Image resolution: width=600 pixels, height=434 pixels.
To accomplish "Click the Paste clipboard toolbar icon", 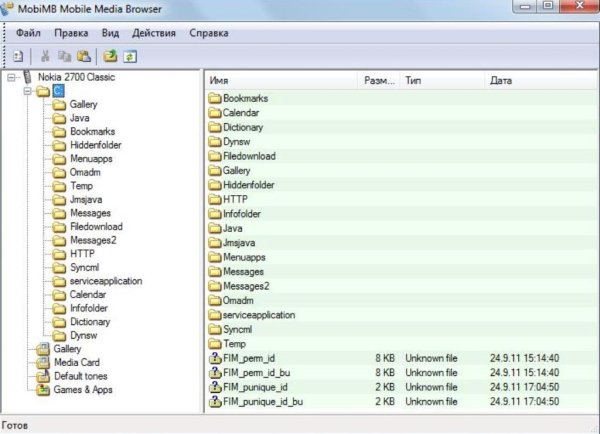I will (x=84, y=56).
